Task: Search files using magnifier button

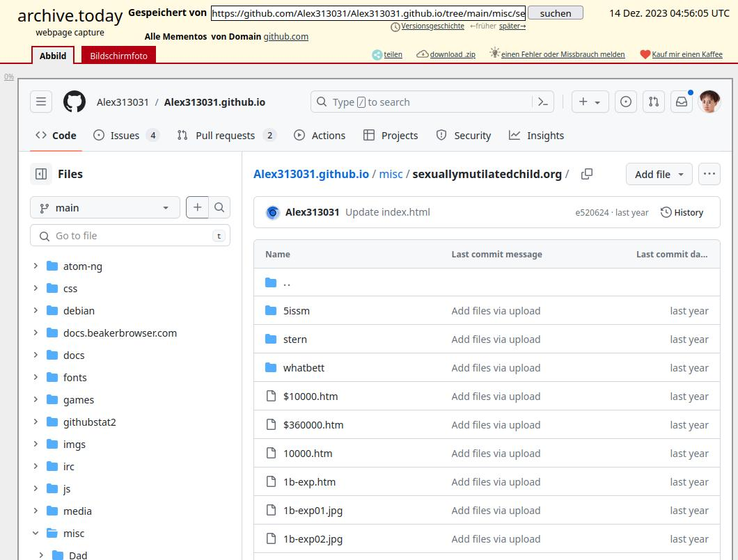Action: [x=219, y=207]
